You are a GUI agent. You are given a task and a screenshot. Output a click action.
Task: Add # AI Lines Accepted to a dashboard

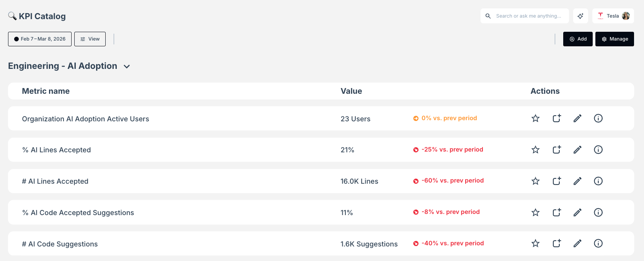click(x=556, y=181)
